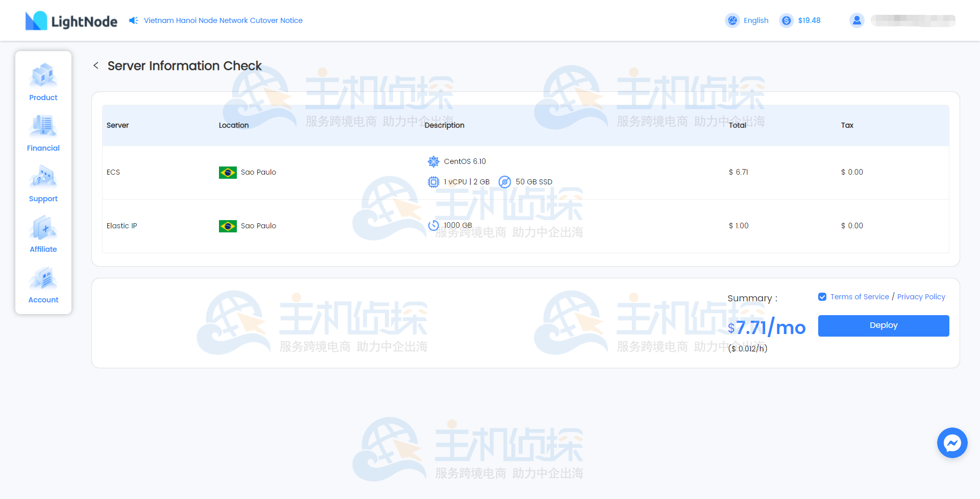Open the Terms of Service link

point(860,296)
